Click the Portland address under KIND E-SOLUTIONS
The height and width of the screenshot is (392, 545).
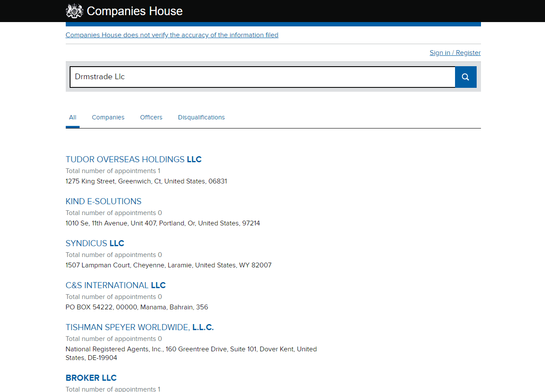coord(163,223)
